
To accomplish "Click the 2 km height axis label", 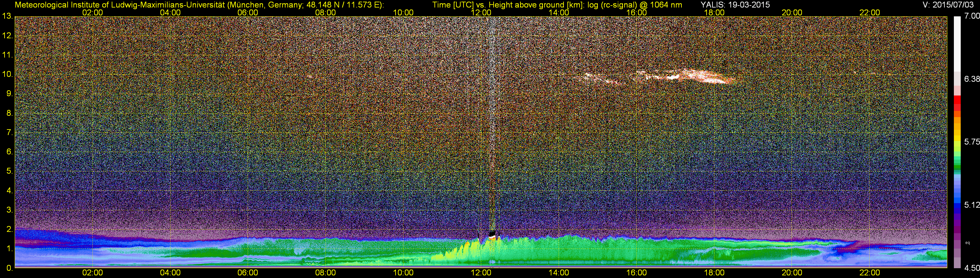I will pyautogui.click(x=9, y=229).
